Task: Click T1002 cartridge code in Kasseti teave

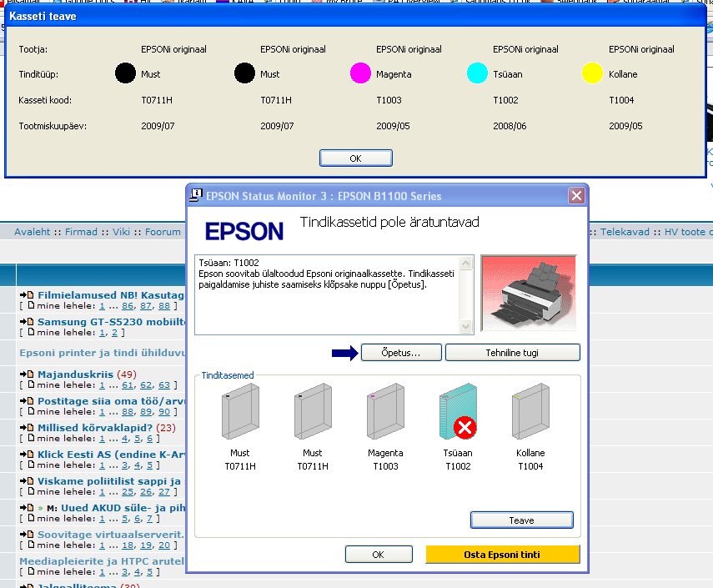Action: pyautogui.click(x=505, y=100)
